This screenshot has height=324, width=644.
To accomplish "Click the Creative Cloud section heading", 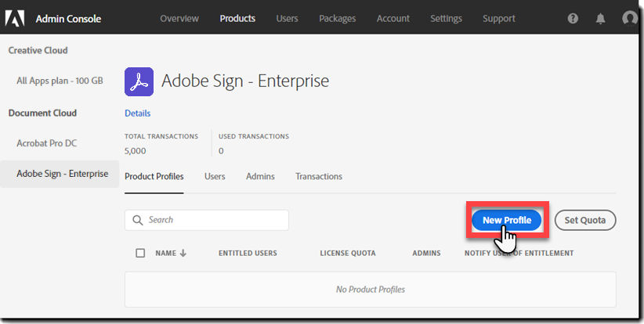I will point(38,50).
